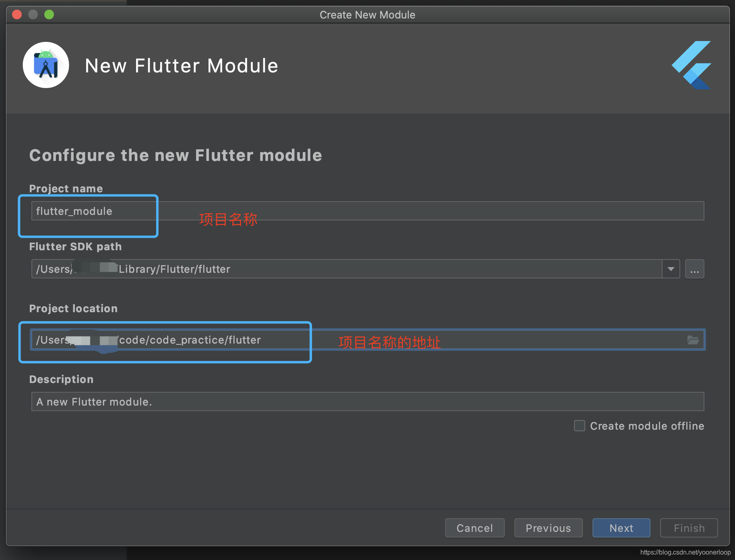
Task: Click the Create New Module title text
Action: (367, 15)
